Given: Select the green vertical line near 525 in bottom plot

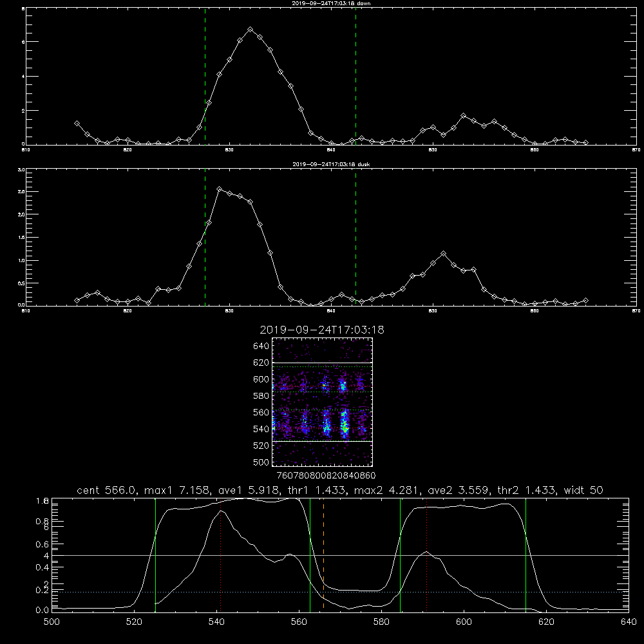Looking at the screenshot, I should click(155, 554).
